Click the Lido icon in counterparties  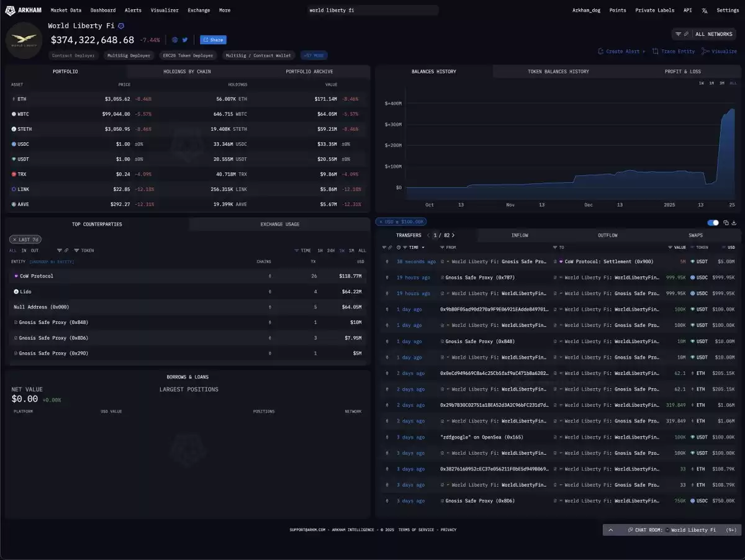click(x=16, y=291)
